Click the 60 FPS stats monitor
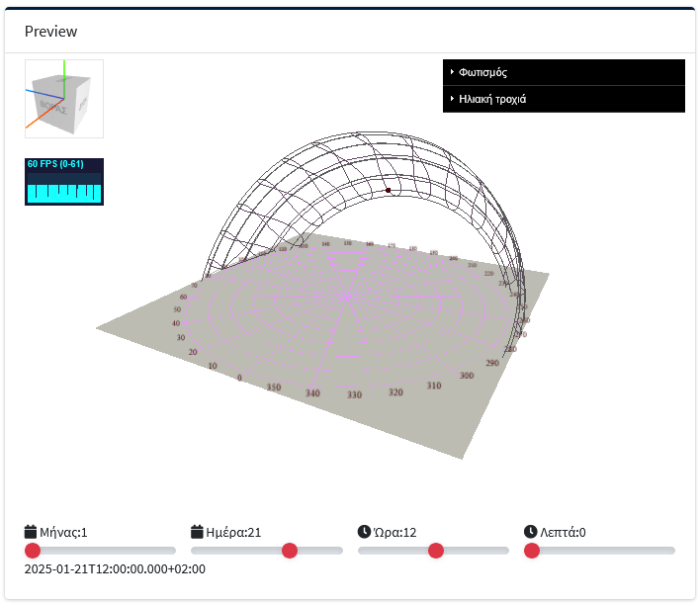700x605 pixels. [64, 182]
